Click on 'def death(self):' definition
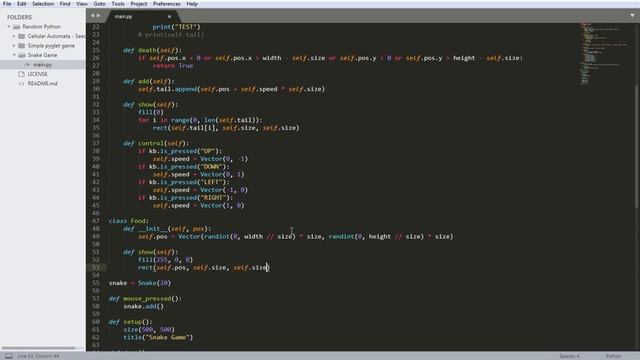The height and width of the screenshot is (360, 640). coord(152,50)
